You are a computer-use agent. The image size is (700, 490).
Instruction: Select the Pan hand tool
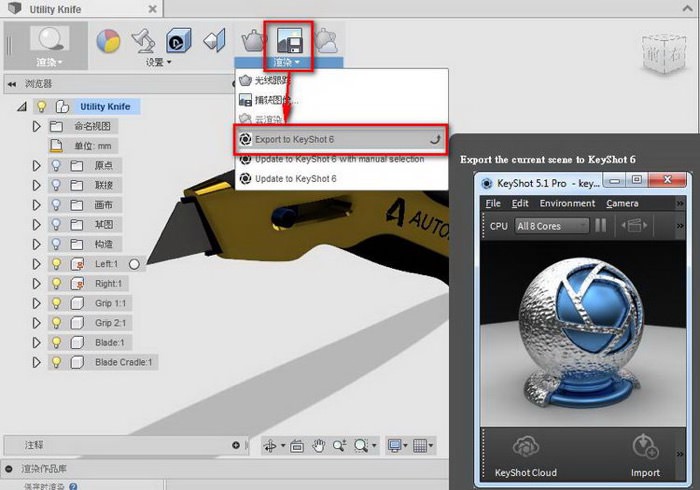click(x=318, y=445)
